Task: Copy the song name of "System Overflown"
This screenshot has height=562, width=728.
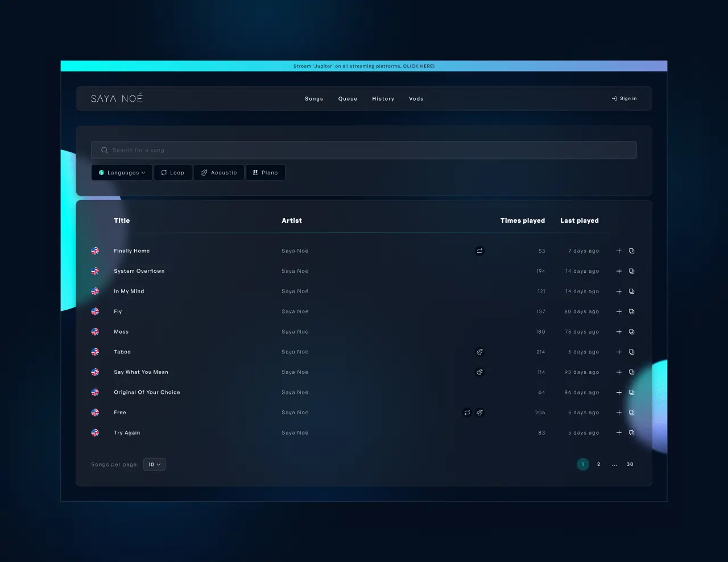Action: pyautogui.click(x=631, y=271)
